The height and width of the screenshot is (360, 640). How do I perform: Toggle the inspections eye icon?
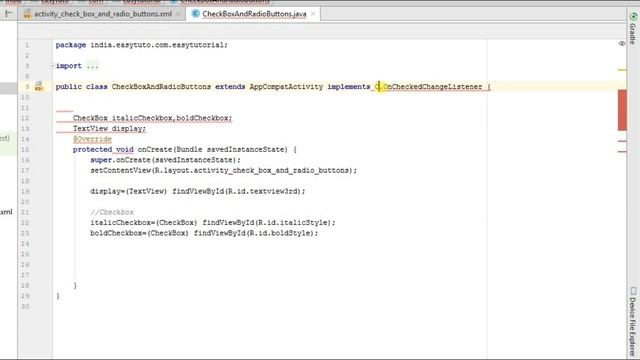tap(622, 44)
